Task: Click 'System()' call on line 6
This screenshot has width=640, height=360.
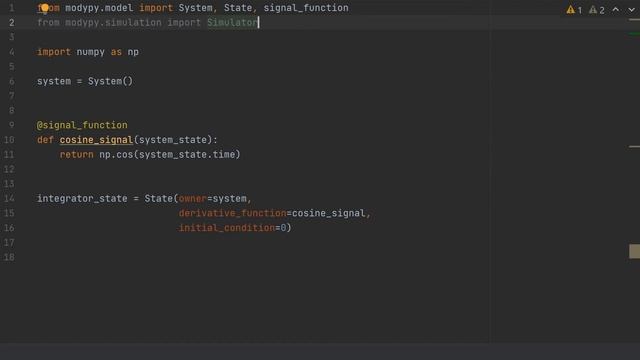Action: point(110,81)
